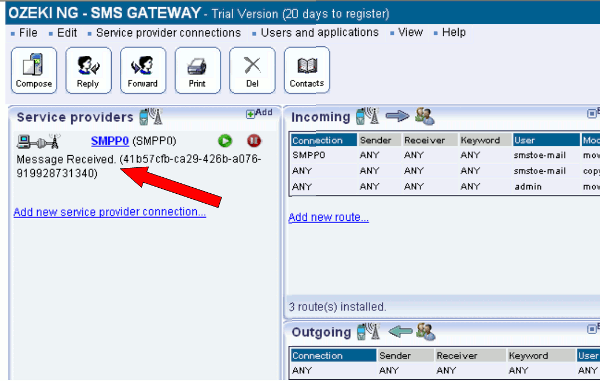The image size is (600, 381).
Task: Click Add new route link
Action: (328, 217)
